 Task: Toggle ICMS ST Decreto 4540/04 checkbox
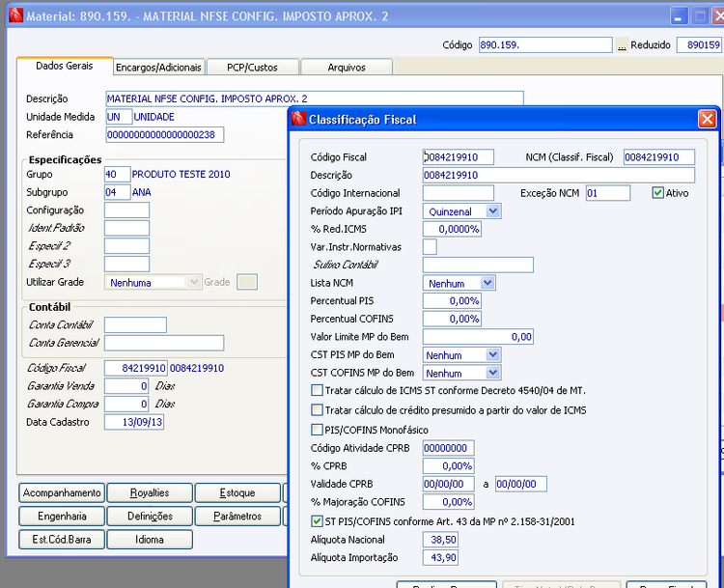coord(317,391)
